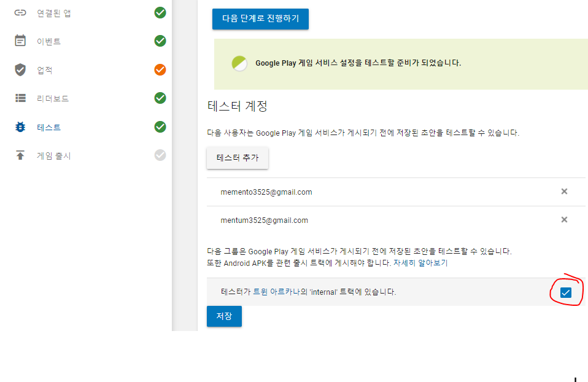
Task: Select 테스트 in the sidebar
Action: 48,127
